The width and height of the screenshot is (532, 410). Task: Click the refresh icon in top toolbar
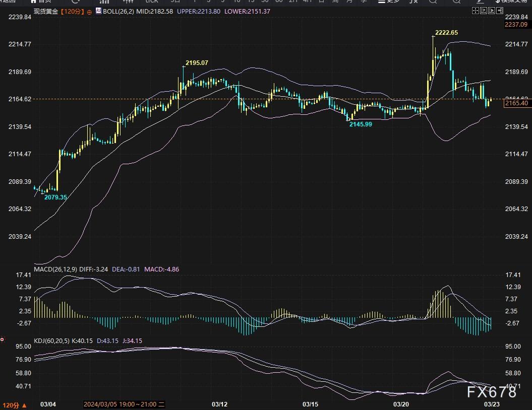click(76, 2)
